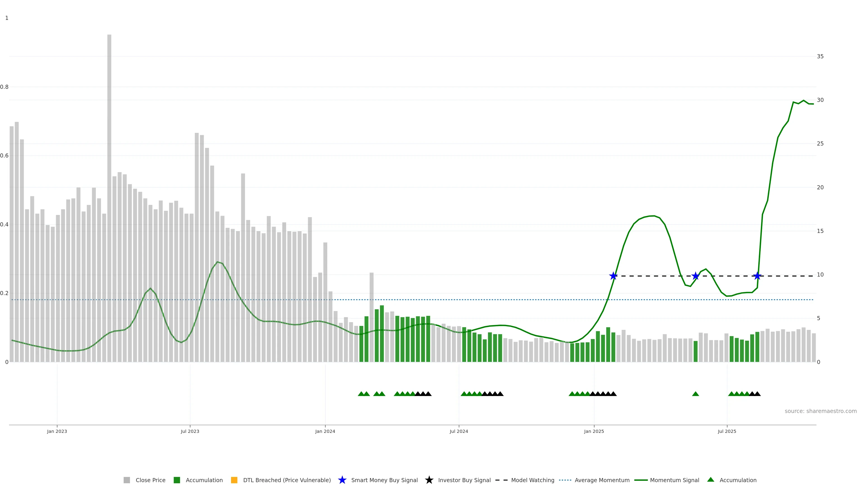Click the first blue star near Jan 2025
Screen dimensions: 868x488
[613, 276]
